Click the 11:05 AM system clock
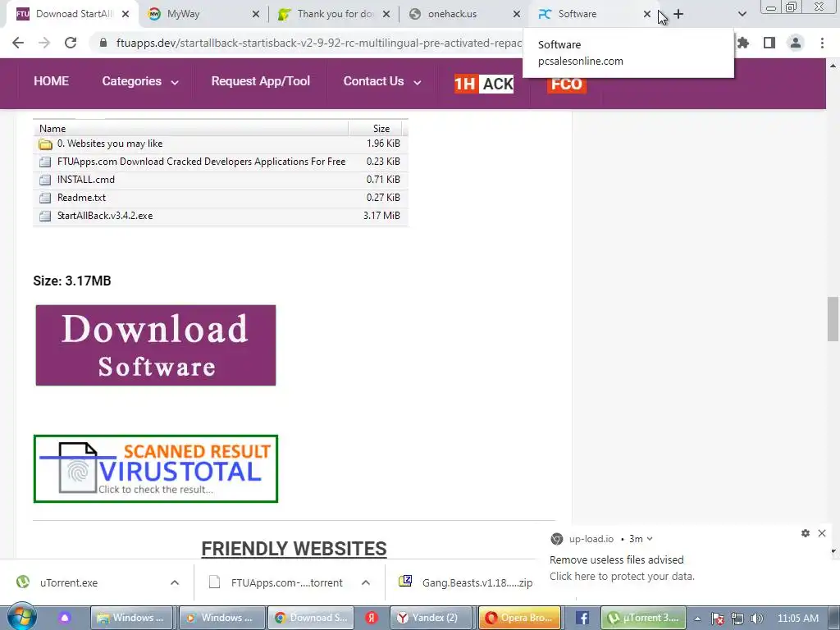The height and width of the screenshot is (630, 840). tap(797, 619)
